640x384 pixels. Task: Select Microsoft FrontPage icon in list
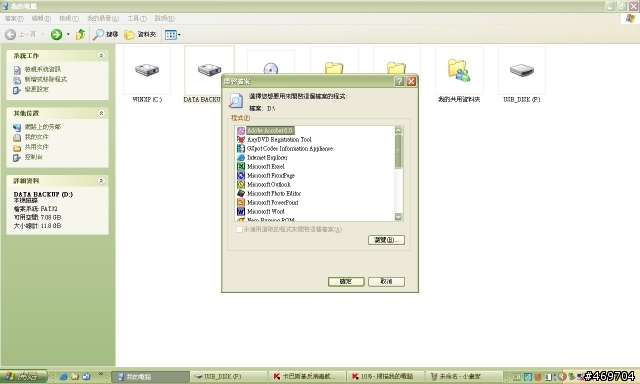point(241,175)
